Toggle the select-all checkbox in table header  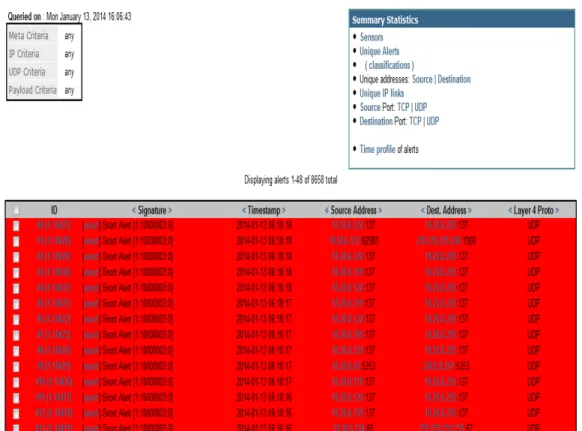[x=16, y=210]
